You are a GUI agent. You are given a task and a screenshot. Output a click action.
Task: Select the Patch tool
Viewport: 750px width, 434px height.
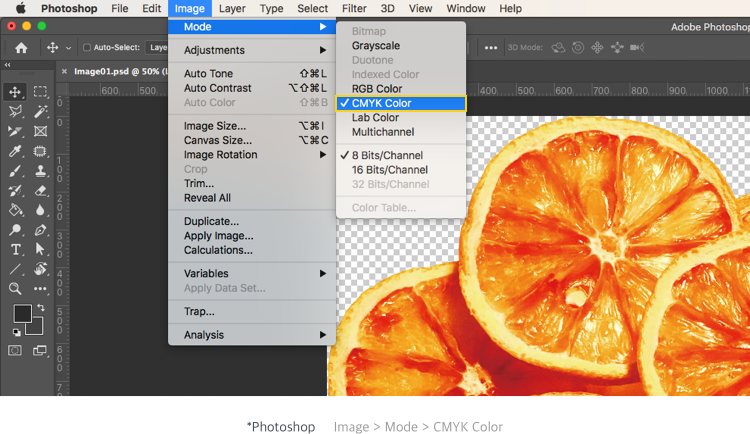click(x=40, y=151)
